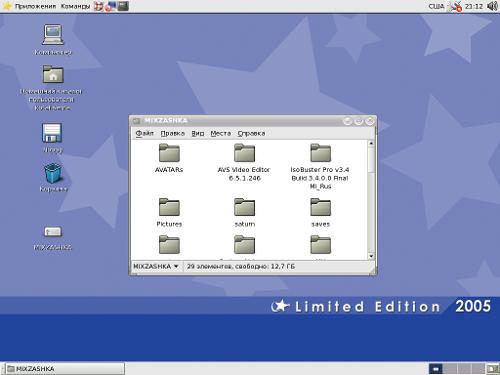This screenshot has height=375, width=500.
Task: Select the IsoBuster Pro v3.4 folder
Action: 320,153
